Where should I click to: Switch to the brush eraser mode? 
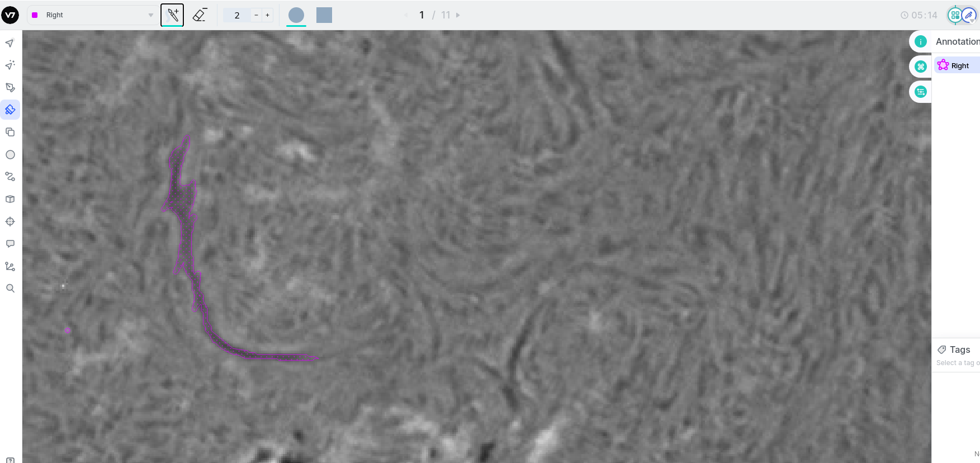tap(200, 15)
